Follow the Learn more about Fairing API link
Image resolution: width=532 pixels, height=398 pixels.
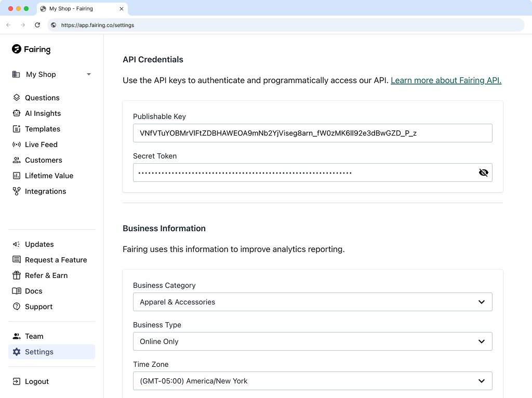pyautogui.click(x=446, y=80)
